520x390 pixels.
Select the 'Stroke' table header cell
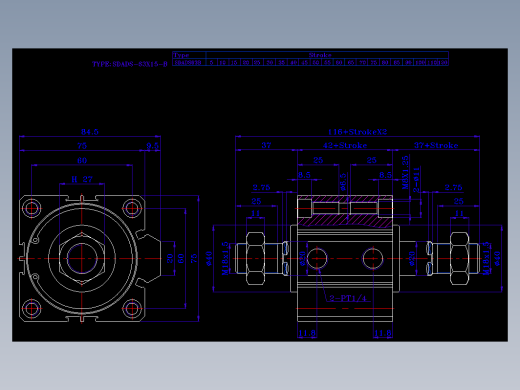tap(327, 55)
